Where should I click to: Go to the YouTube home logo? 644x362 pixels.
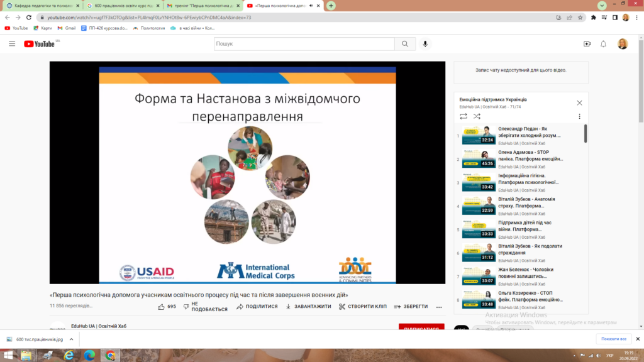[x=42, y=44]
